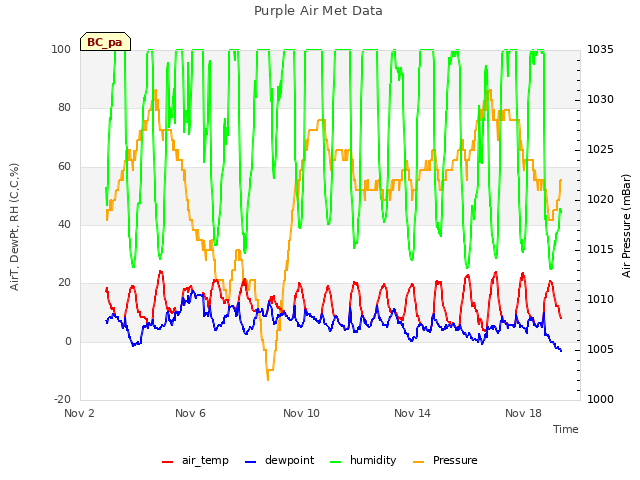Click the 60 left axis tick label
640x480 pixels.
[64, 166]
